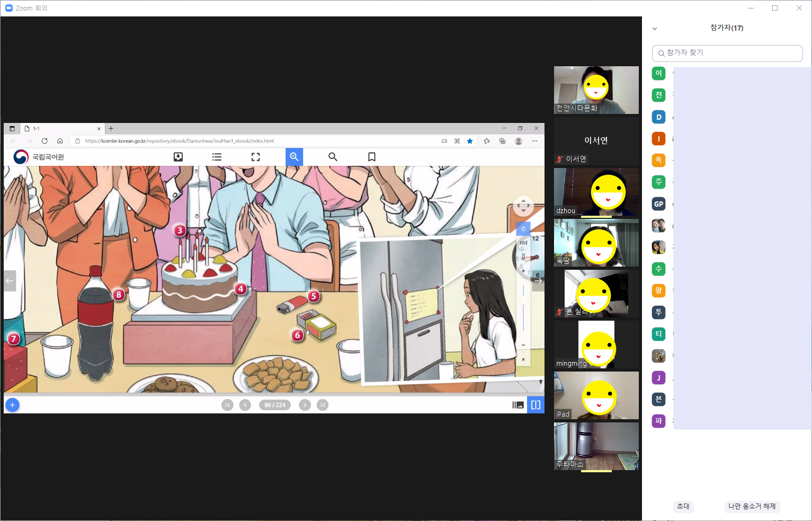
Task: Click the purple J participant avatar
Action: [658, 377]
